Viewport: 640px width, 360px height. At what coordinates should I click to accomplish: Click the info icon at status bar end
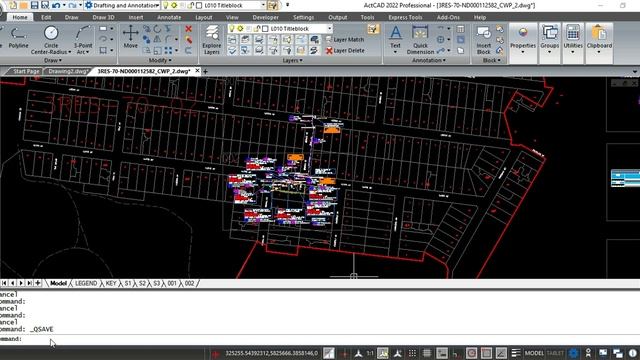(x=633, y=353)
